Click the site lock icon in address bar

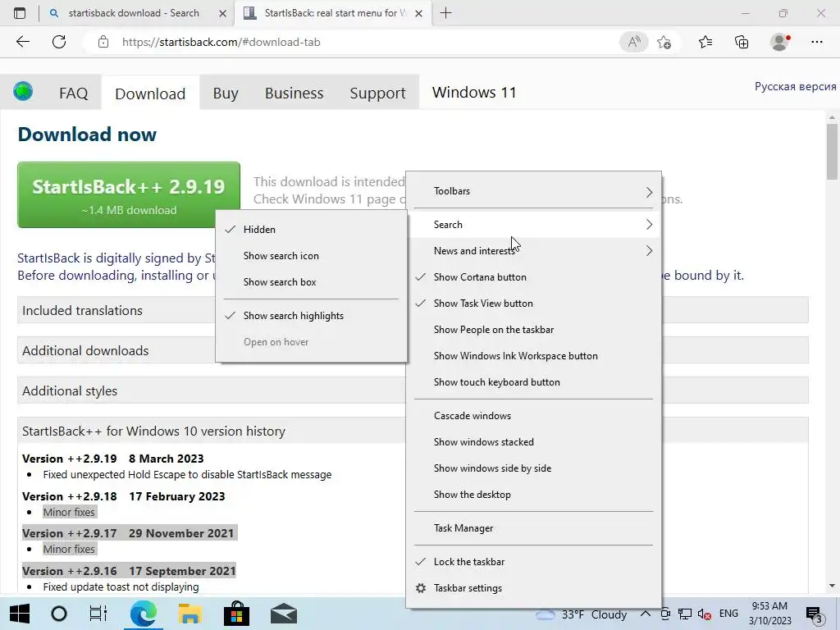click(x=103, y=42)
